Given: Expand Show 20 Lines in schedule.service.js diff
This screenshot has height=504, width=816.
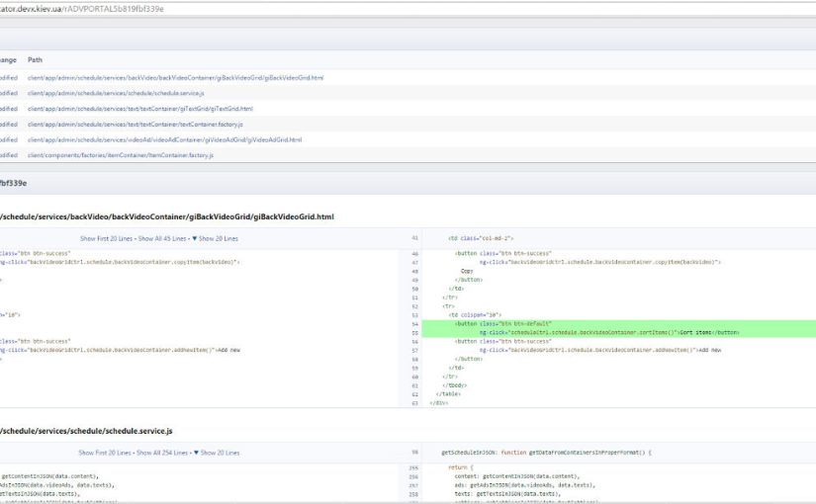Looking at the screenshot, I should 217,453.
